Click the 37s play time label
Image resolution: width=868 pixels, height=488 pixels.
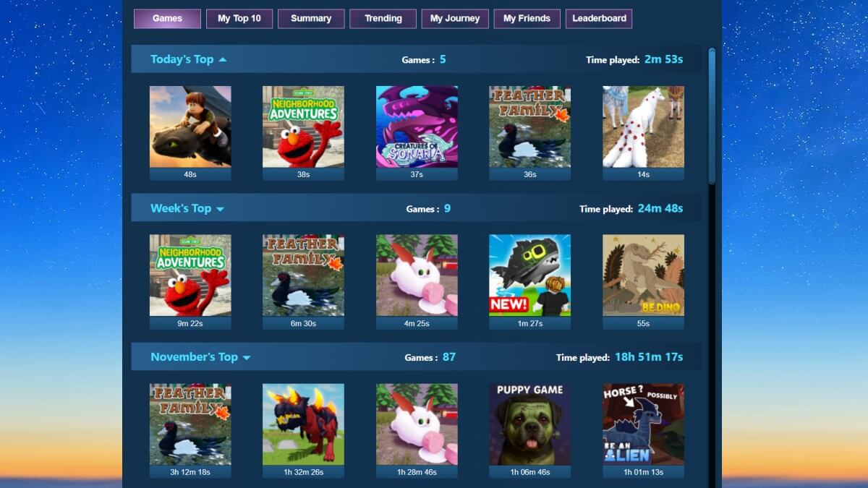pos(417,174)
